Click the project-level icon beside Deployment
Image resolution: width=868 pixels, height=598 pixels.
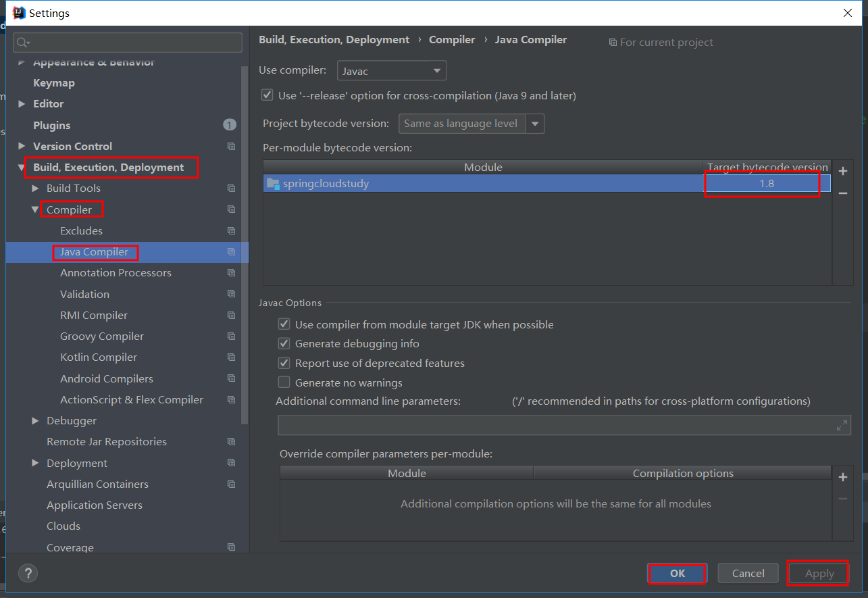click(x=232, y=463)
